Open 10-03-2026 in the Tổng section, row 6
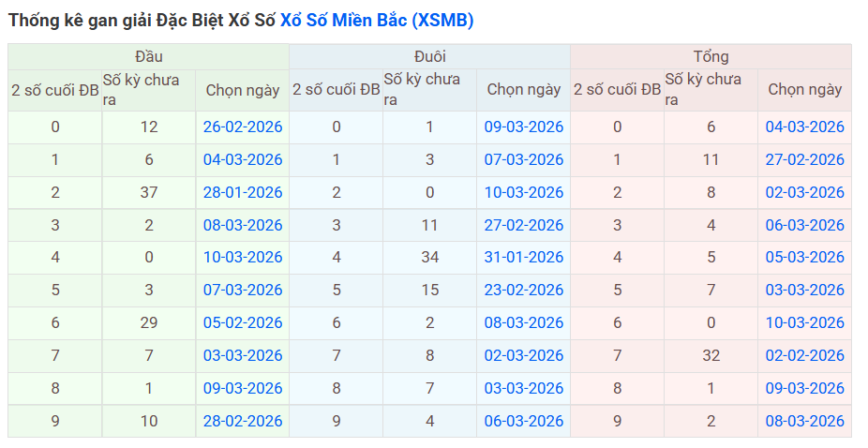This screenshot has height=448, width=868. [804, 322]
